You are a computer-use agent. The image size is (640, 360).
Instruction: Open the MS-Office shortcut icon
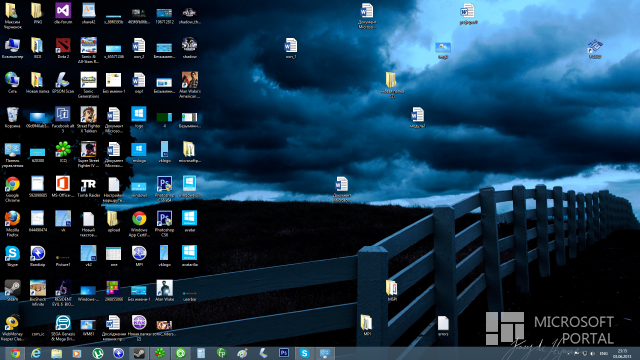tap(63, 184)
